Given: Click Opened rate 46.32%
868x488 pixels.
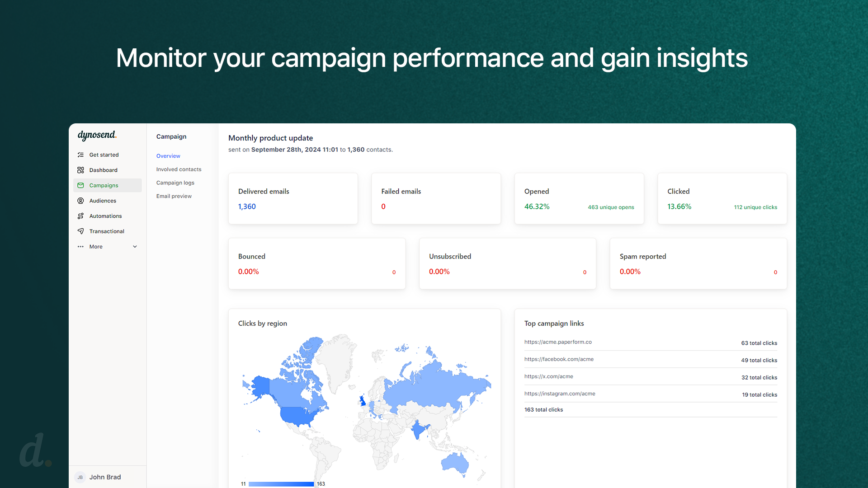Looking at the screenshot, I should pyautogui.click(x=537, y=206).
